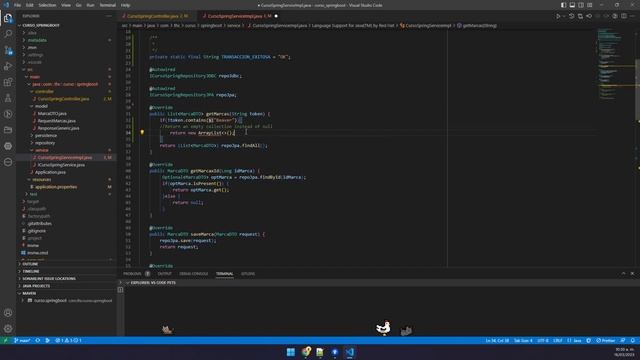
Task: Open the Accounts icon in activity bar
Action: (x=8, y=313)
